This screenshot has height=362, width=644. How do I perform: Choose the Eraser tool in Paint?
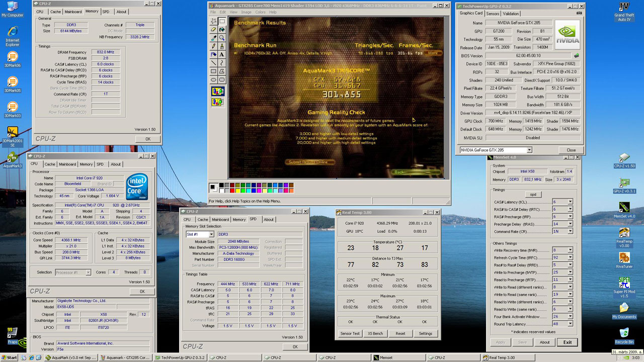point(214,30)
